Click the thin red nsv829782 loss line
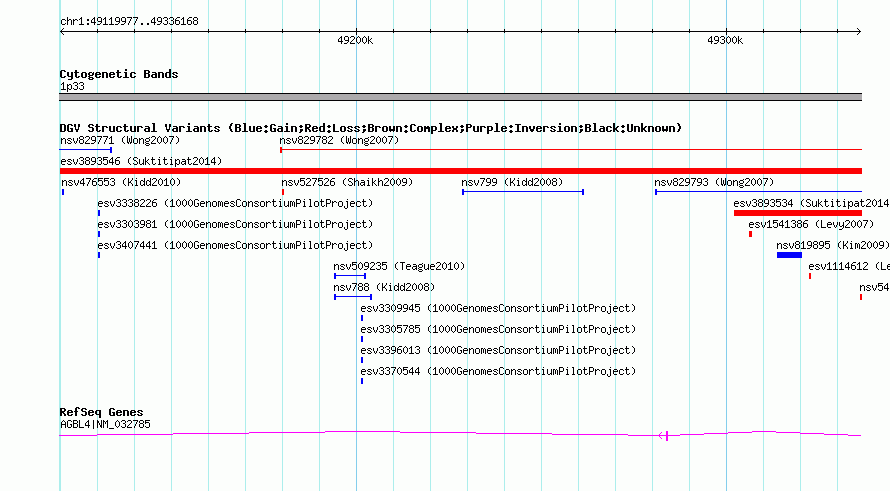The image size is (890, 491). (x=571, y=150)
